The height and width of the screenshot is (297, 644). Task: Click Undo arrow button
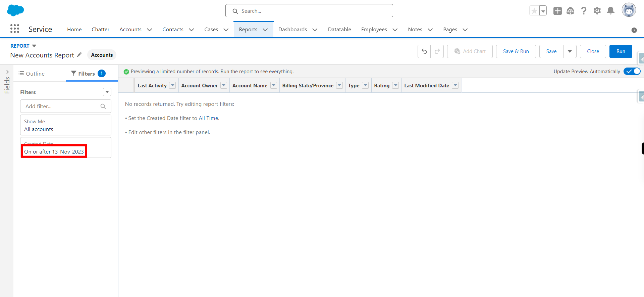424,51
